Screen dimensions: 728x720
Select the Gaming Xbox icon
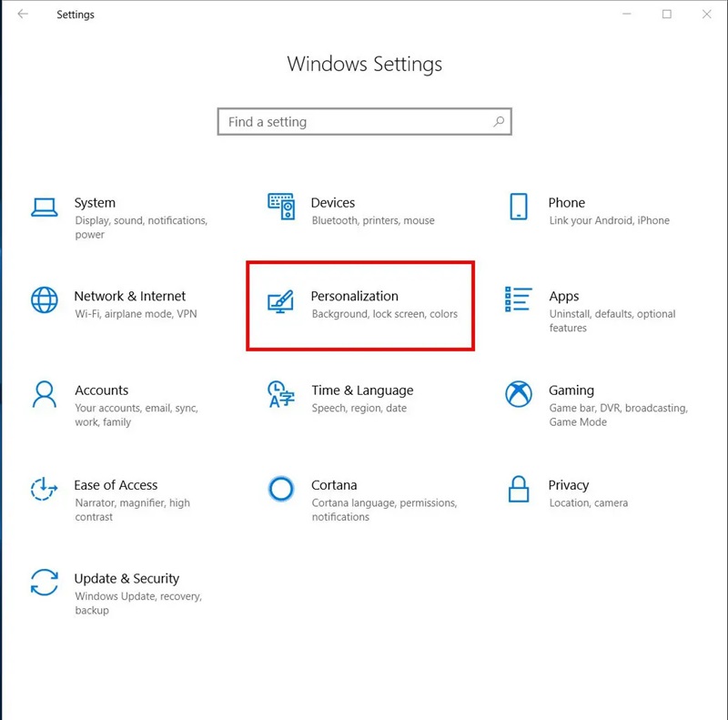(519, 394)
